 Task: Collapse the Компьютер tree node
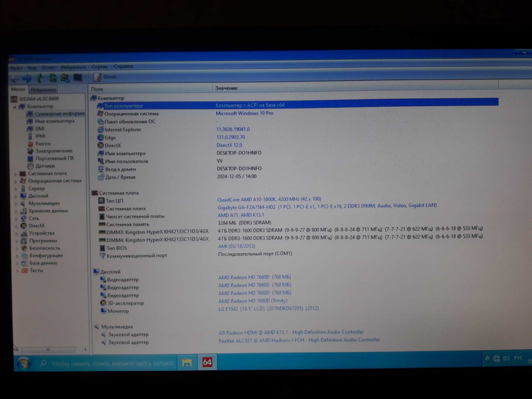[x=15, y=107]
